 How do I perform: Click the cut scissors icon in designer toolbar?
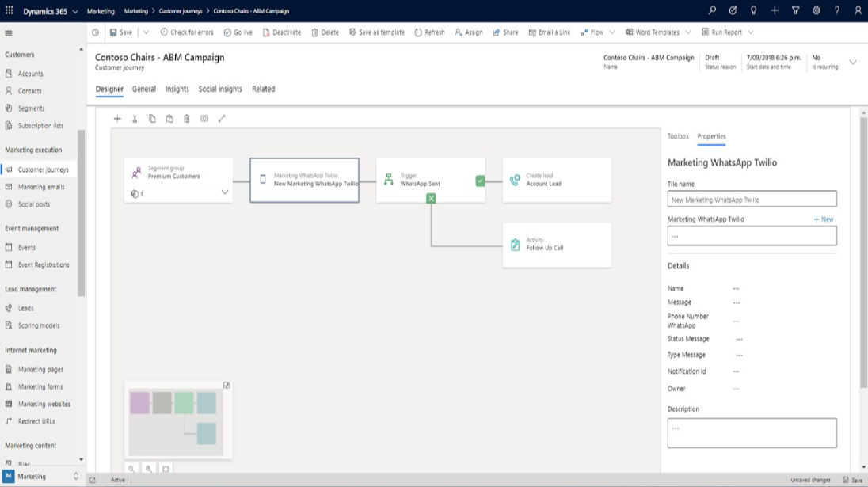[x=135, y=119]
